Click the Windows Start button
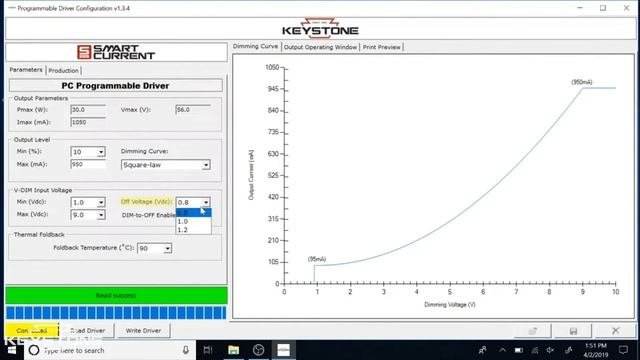 [12, 350]
